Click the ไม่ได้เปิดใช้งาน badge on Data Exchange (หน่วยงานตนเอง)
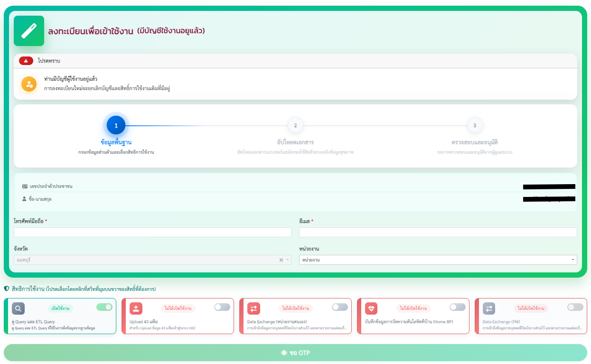Screen dimensions: 591x364 [x=296, y=308]
